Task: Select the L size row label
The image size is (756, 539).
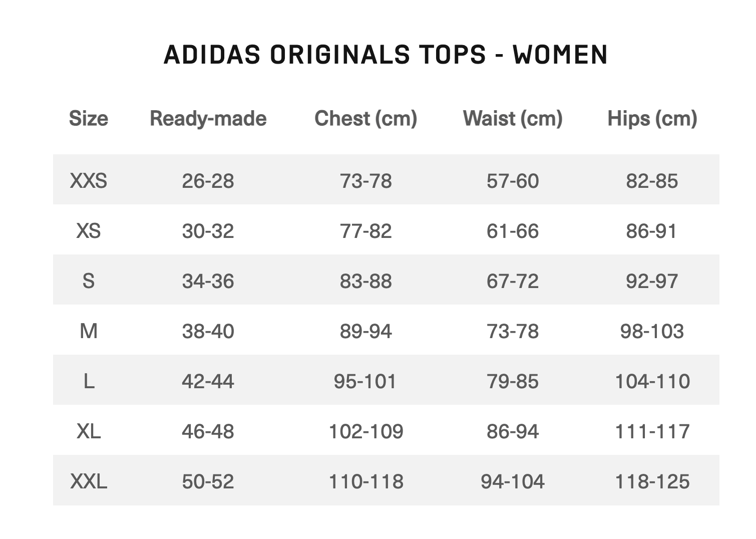Action: (x=88, y=381)
